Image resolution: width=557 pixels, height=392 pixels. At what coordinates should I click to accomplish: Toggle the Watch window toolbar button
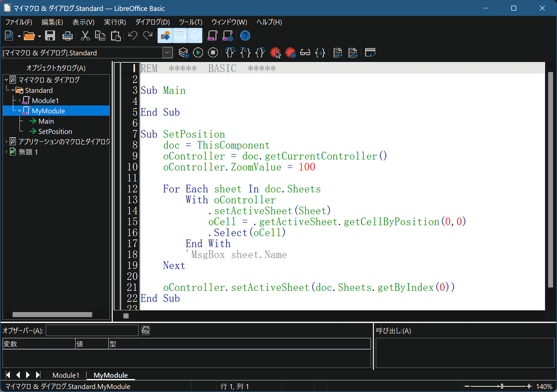coord(180,36)
